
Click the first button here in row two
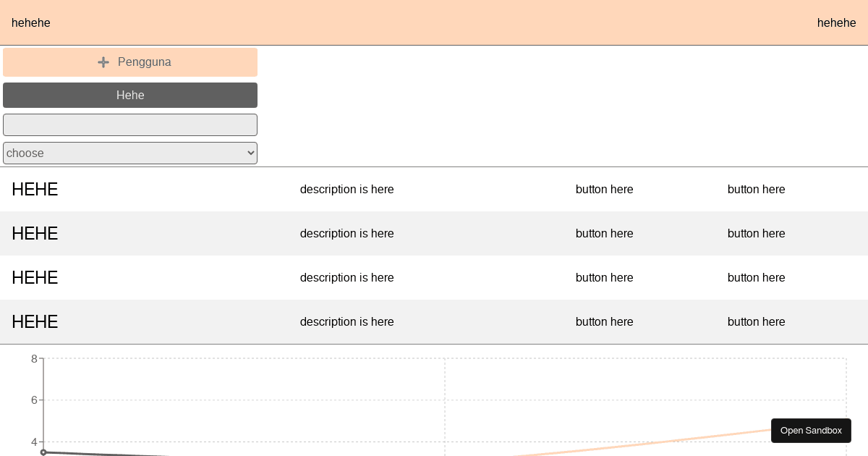pyautogui.click(x=605, y=234)
